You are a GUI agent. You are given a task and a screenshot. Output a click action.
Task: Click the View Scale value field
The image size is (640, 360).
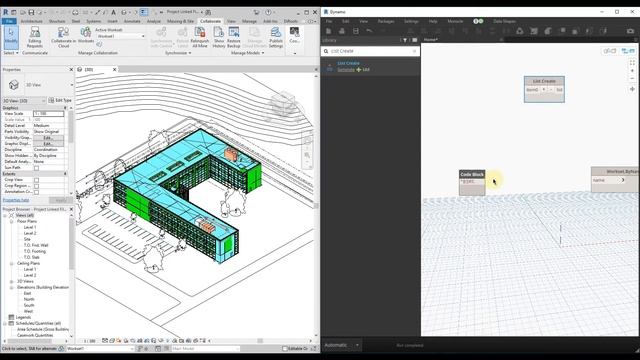pyautogui.click(x=49, y=114)
